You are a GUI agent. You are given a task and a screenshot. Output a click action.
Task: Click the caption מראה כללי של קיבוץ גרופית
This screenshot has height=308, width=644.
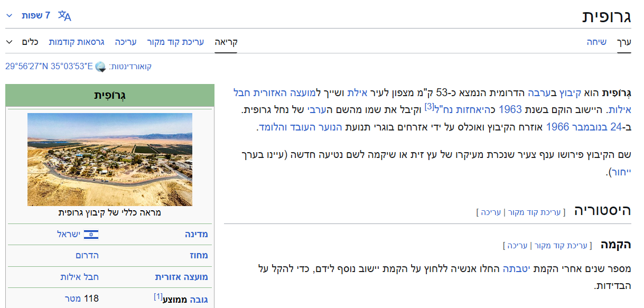pos(110,212)
